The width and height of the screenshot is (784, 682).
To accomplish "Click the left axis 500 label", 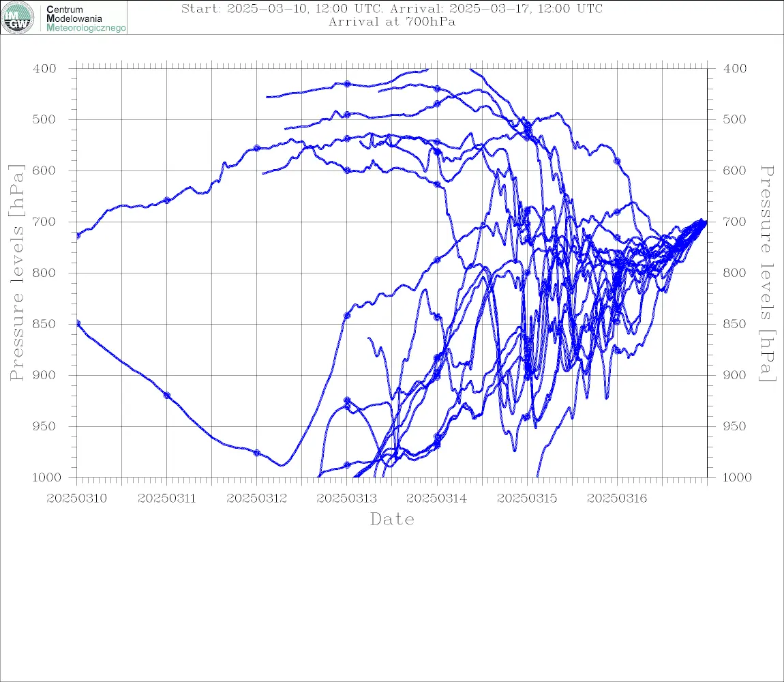I will click(44, 119).
